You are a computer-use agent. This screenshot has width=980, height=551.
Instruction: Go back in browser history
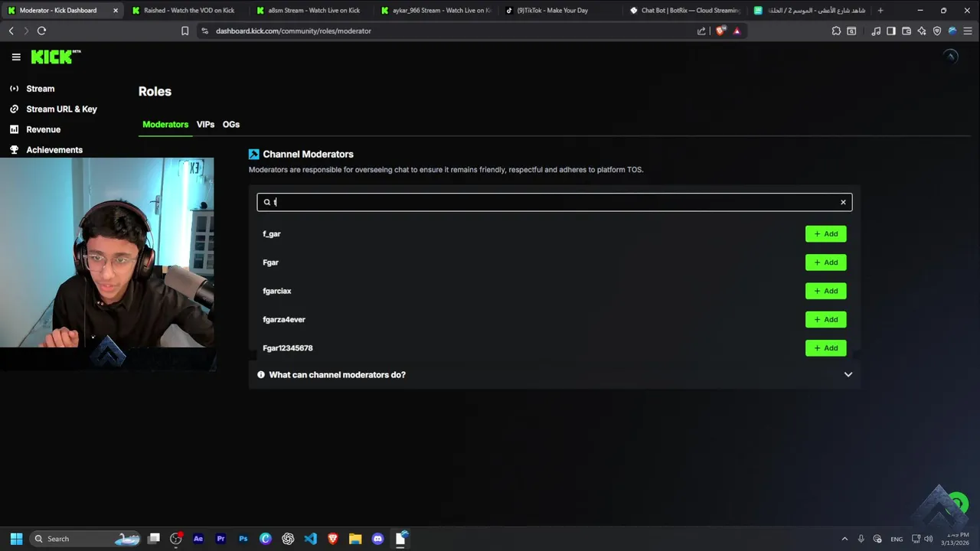(x=11, y=31)
